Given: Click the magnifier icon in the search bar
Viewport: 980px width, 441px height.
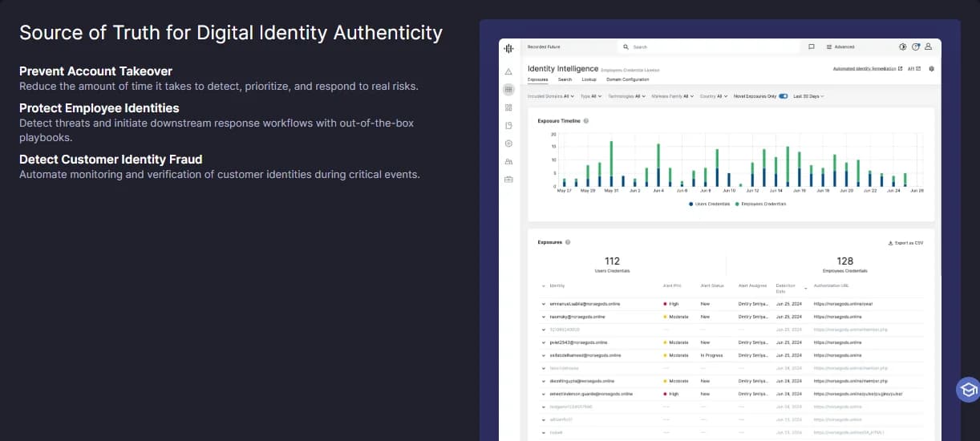Looking at the screenshot, I should coord(626,47).
